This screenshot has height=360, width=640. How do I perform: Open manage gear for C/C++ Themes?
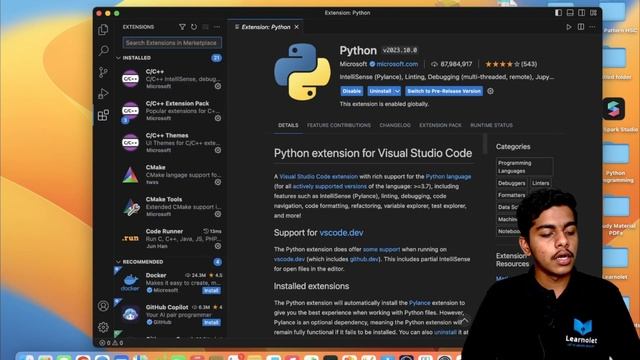click(218, 150)
